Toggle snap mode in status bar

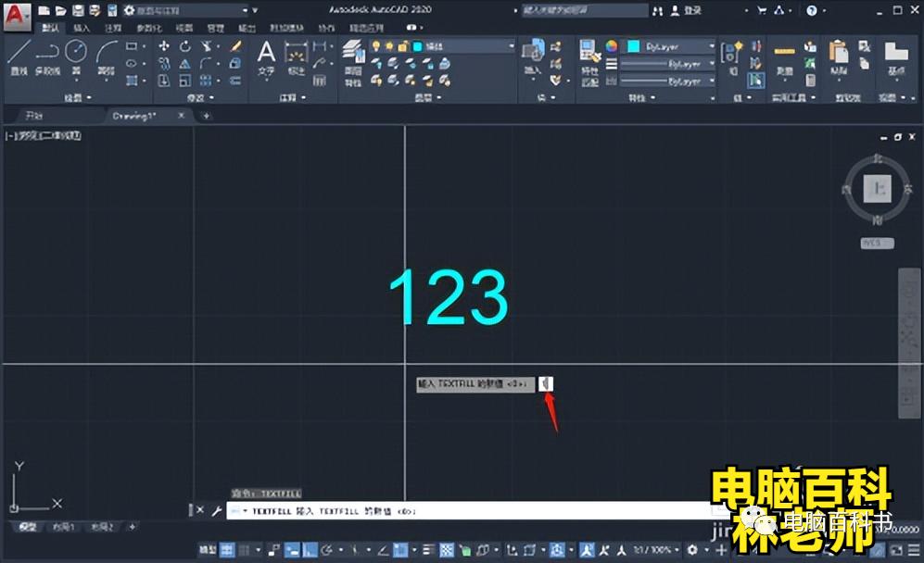click(244, 550)
